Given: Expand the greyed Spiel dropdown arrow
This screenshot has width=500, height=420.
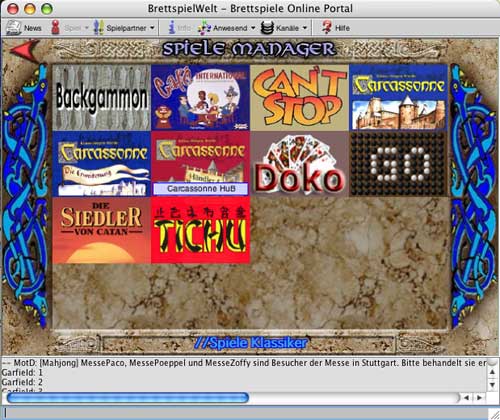Looking at the screenshot, I should click(x=86, y=28).
